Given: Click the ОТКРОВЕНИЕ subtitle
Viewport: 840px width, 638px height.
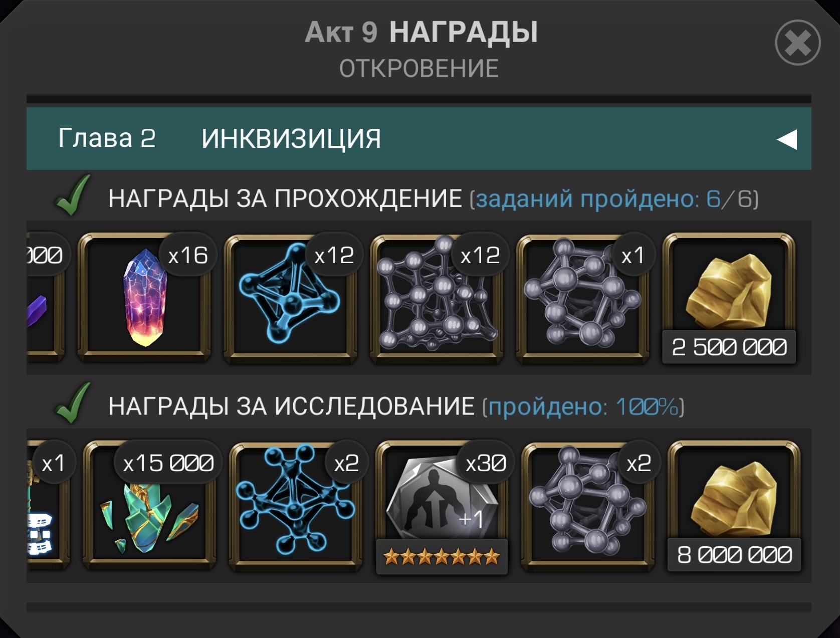Looking at the screenshot, I should tap(419, 69).
